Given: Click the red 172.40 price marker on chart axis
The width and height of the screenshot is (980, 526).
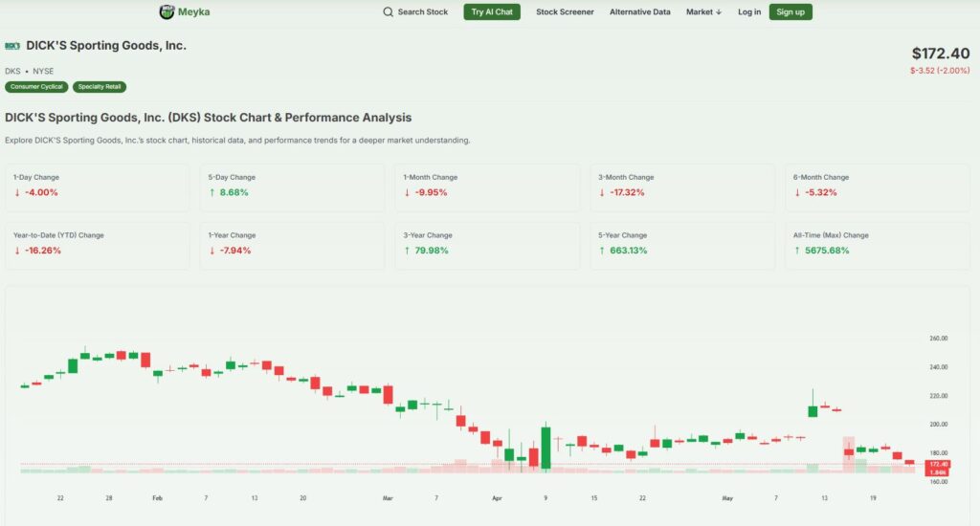Looking at the screenshot, I should pyautogui.click(x=938, y=464).
